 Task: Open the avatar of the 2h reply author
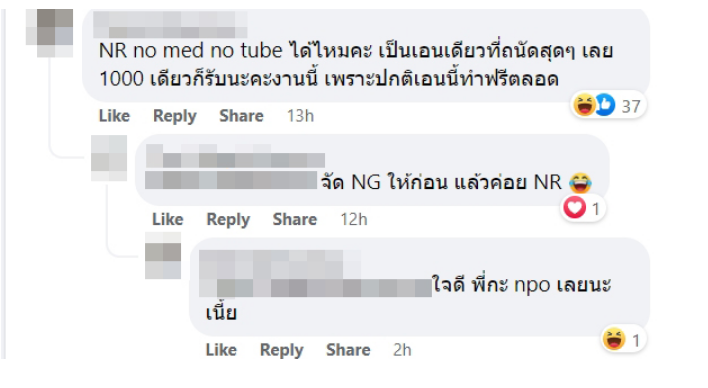pos(163,256)
